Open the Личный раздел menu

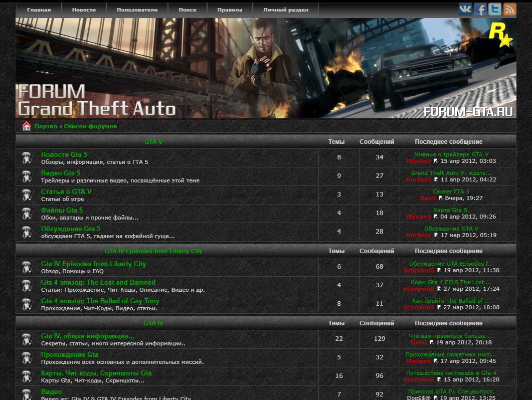point(285,10)
